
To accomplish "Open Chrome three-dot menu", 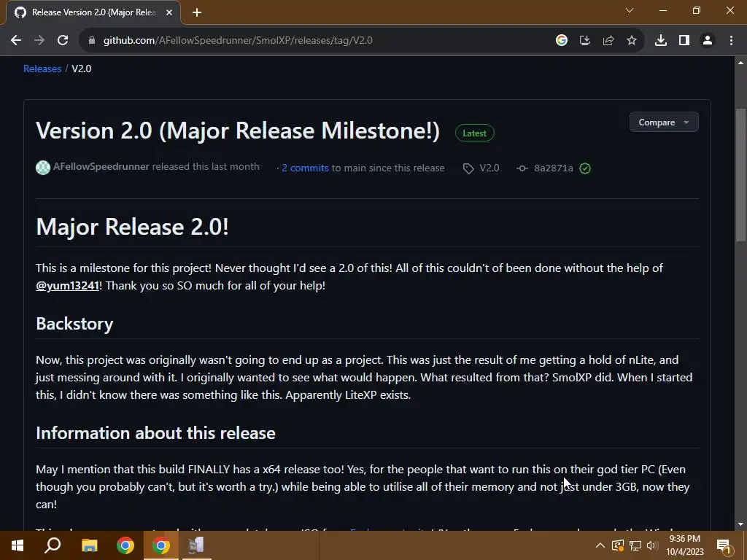I will tap(731, 41).
